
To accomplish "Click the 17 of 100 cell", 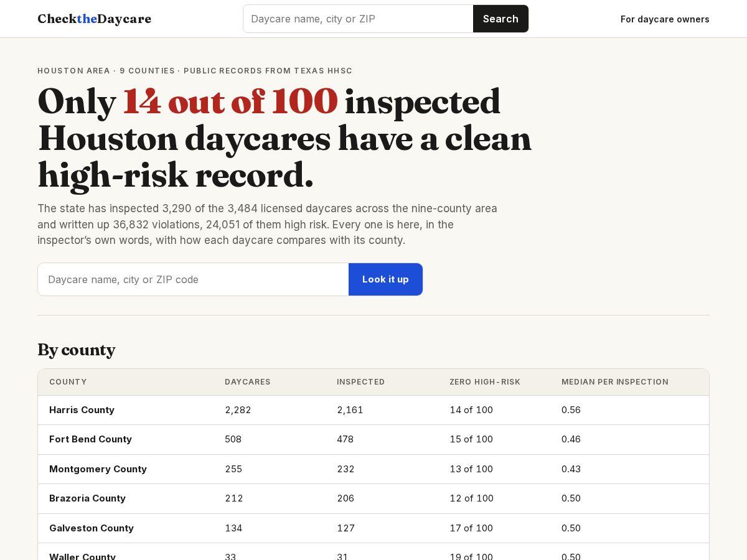I will pyautogui.click(x=471, y=528).
